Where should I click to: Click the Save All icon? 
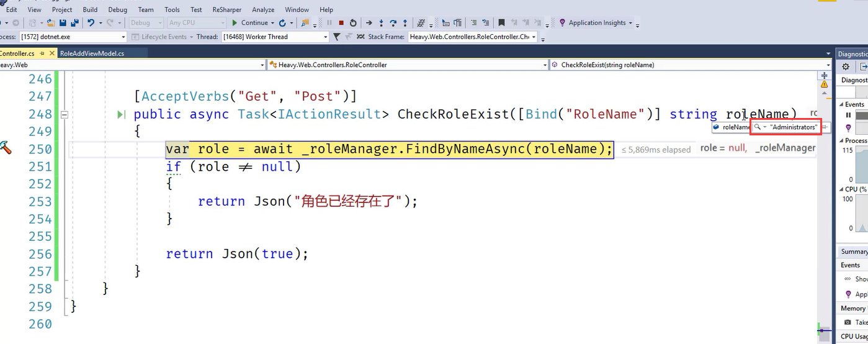[74, 23]
